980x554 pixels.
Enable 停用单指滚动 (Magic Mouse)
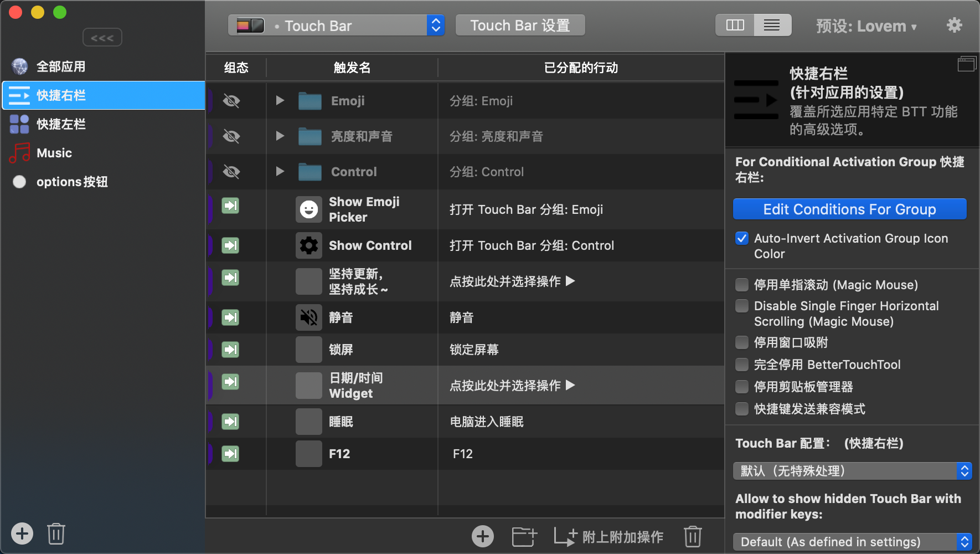point(742,285)
